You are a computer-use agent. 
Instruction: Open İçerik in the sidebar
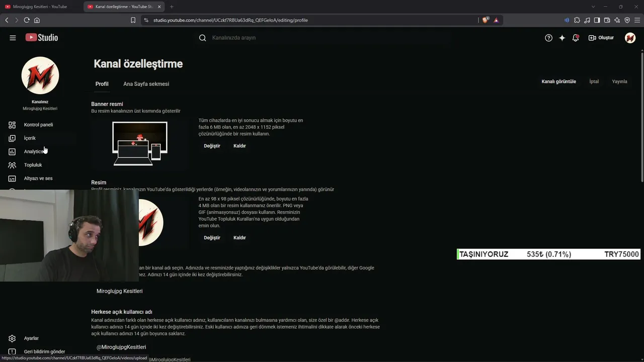(x=30, y=138)
